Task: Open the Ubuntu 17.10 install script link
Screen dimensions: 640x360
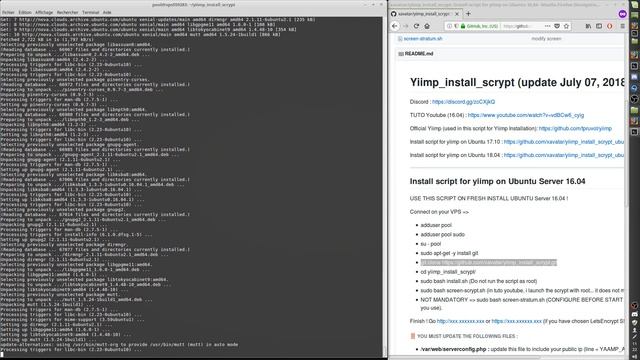Action: pos(564,142)
